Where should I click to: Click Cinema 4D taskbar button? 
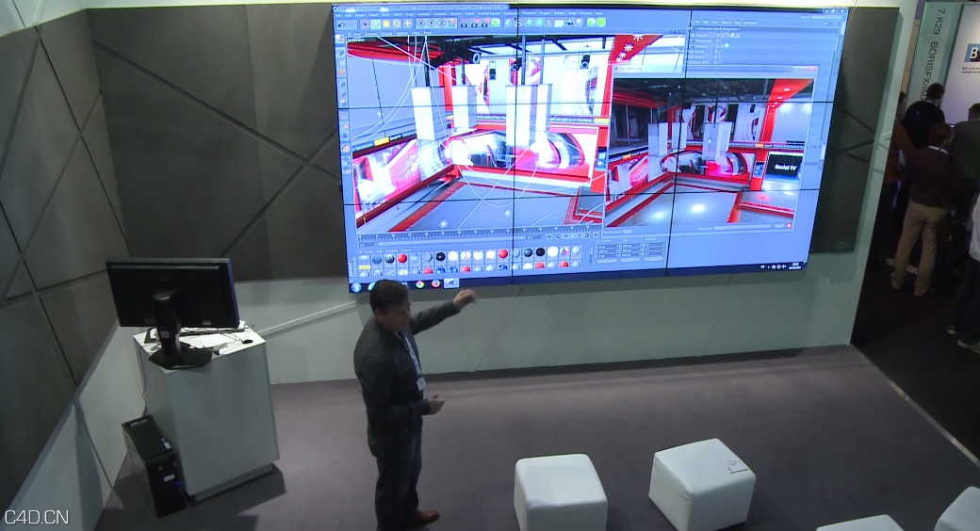(451, 283)
